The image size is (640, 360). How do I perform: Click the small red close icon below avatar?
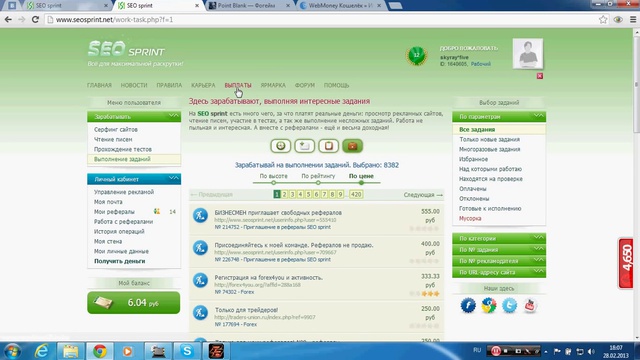tap(540, 76)
